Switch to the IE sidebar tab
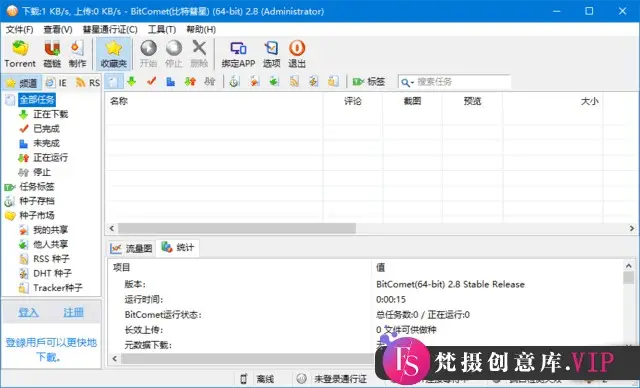 click(x=56, y=83)
